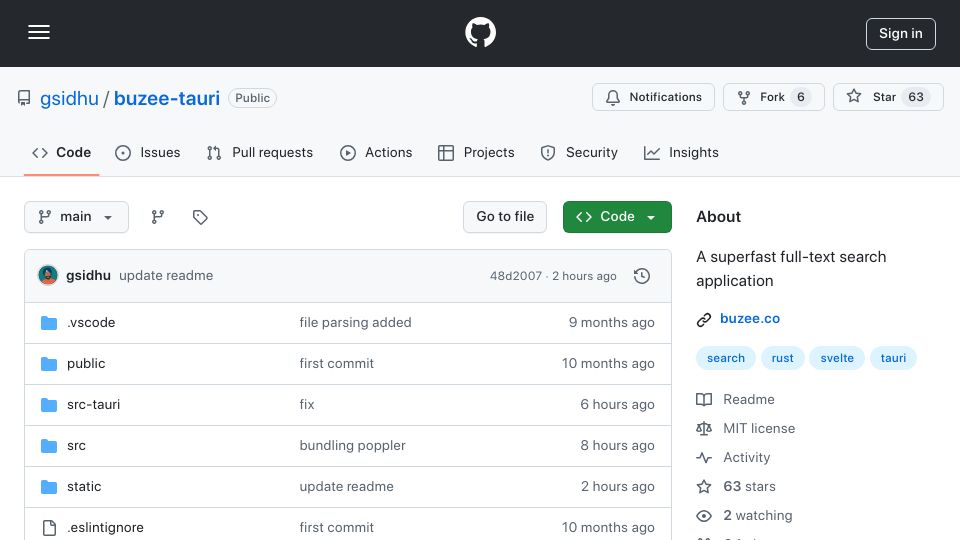Expand the main branch dropdown
This screenshot has height=540, width=960.
point(77,217)
